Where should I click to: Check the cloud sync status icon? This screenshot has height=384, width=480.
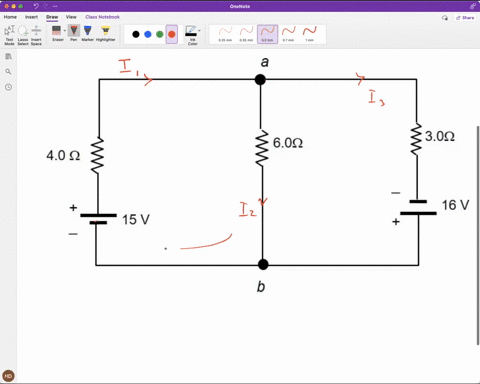(x=445, y=18)
